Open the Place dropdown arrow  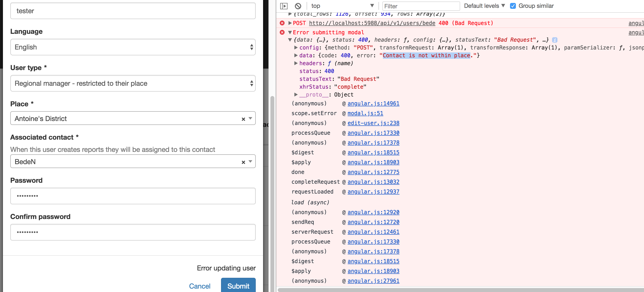point(250,119)
